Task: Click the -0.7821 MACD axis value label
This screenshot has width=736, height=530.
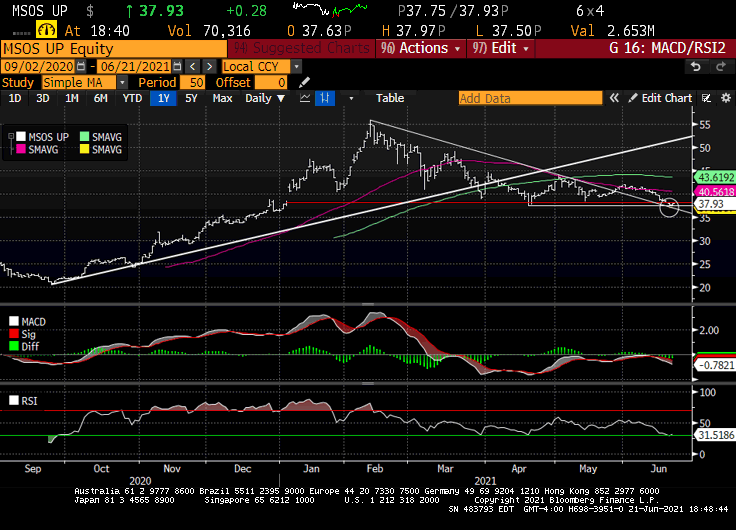Action: pos(714,365)
